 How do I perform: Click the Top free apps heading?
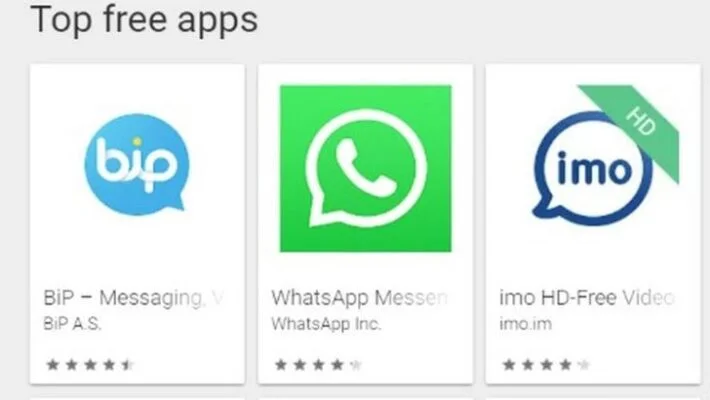[x=144, y=20]
